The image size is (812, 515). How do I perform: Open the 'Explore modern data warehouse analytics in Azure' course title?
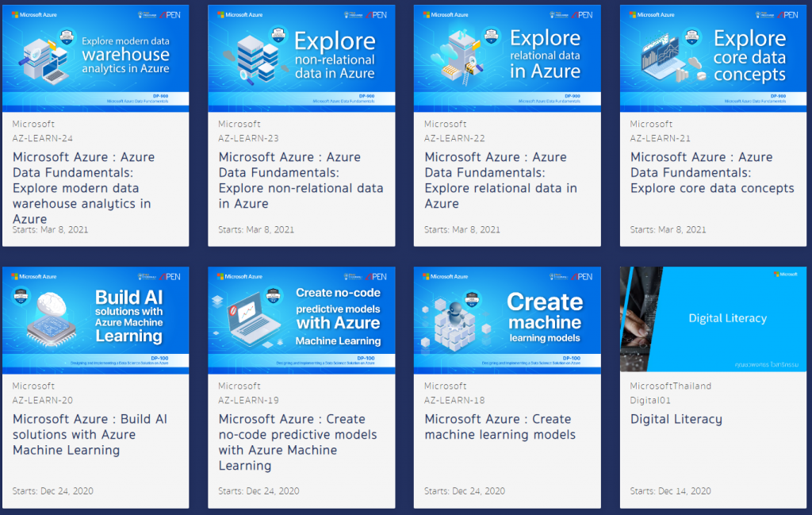click(x=83, y=187)
